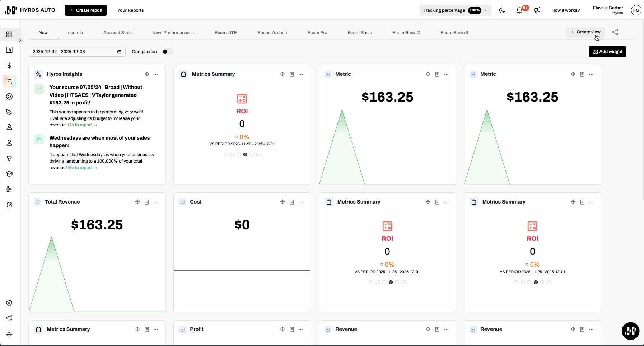The height and width of the screenshot is (346, 644).
Task: Open the floating Hyros chat button
Action: 630,331
